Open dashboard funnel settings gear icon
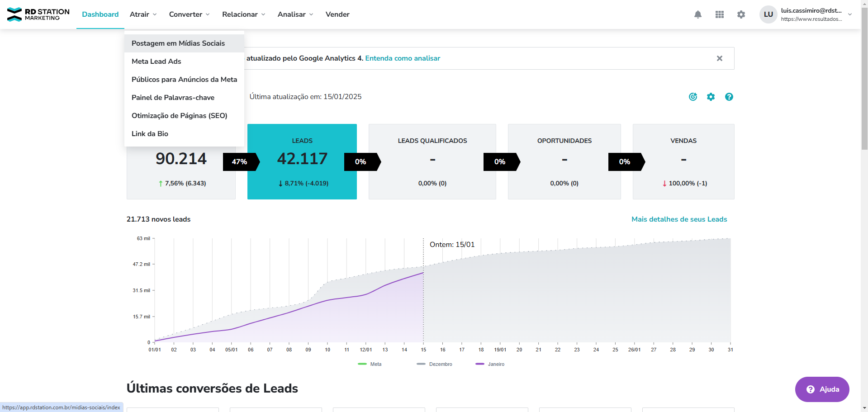Screen dimensions: 868x412 [x=711, y=97]
